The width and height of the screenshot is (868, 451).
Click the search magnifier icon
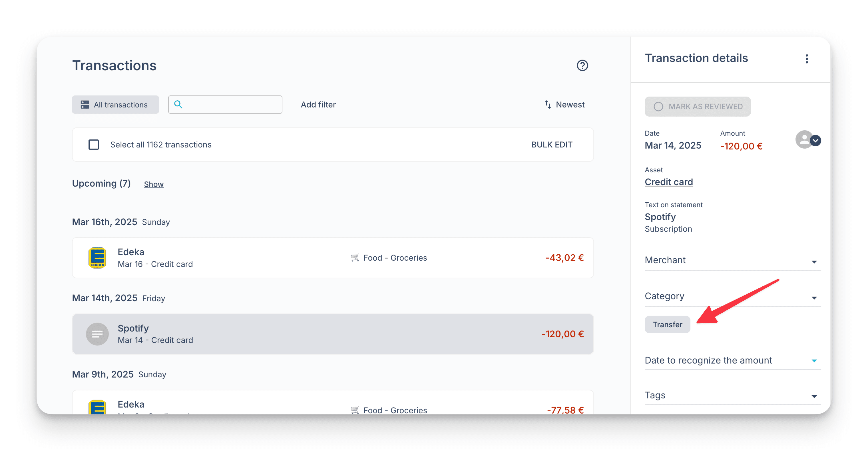pyautogui.click(x=178, y=104)
